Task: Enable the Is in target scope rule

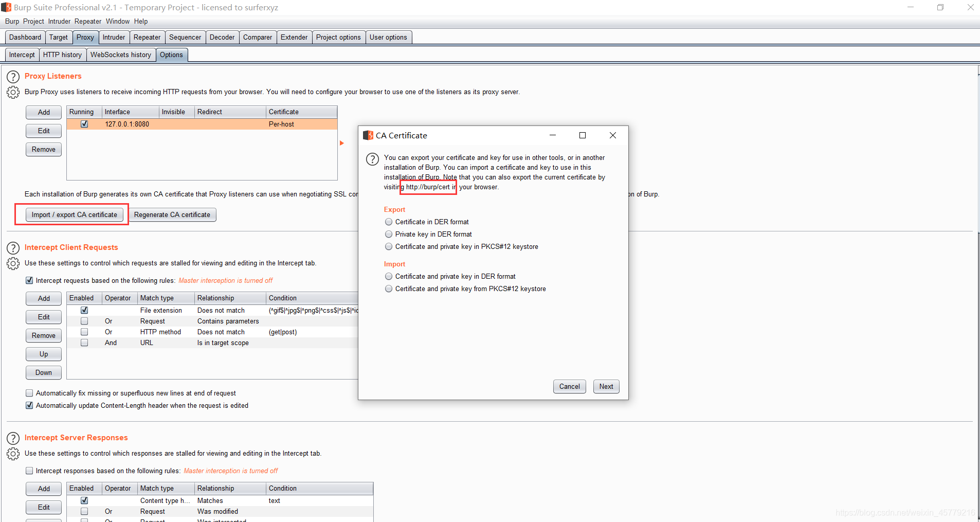Action: point(84,343)
